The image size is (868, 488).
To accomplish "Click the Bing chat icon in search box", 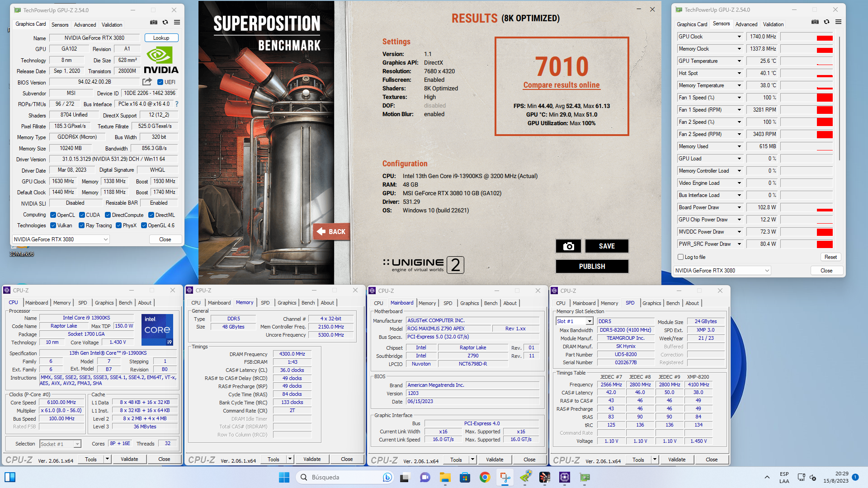I will coord(387,477).
